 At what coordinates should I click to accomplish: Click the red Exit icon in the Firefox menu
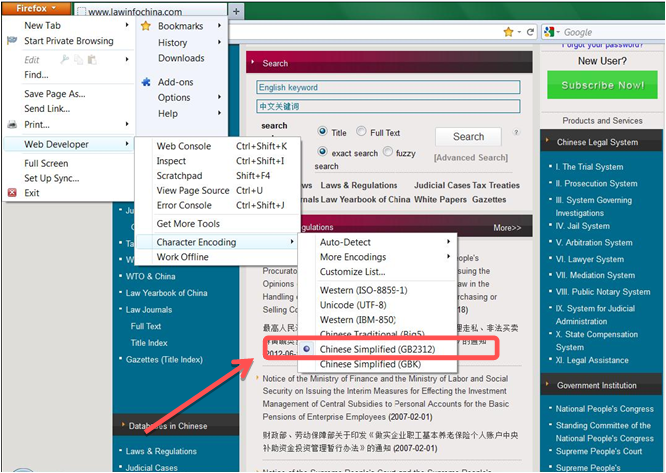coord(12,193)
